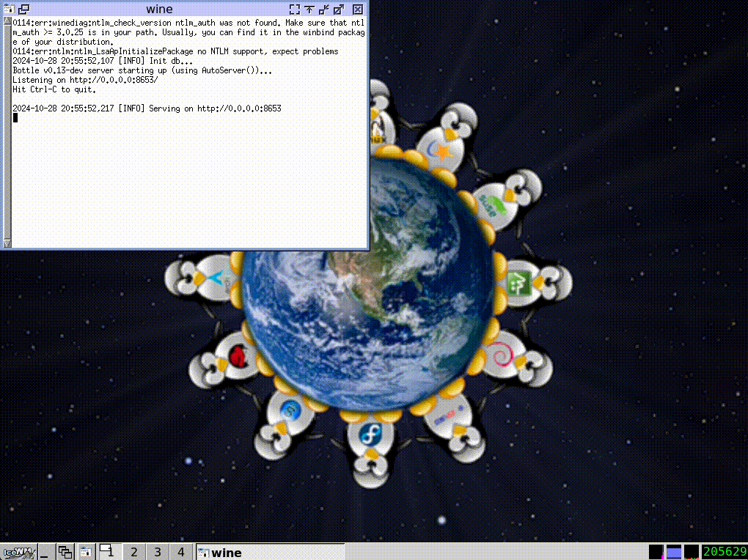The height and width of the screenshot is (560, 748).
Task: Click the wine window title text
Action: (159, 9)
